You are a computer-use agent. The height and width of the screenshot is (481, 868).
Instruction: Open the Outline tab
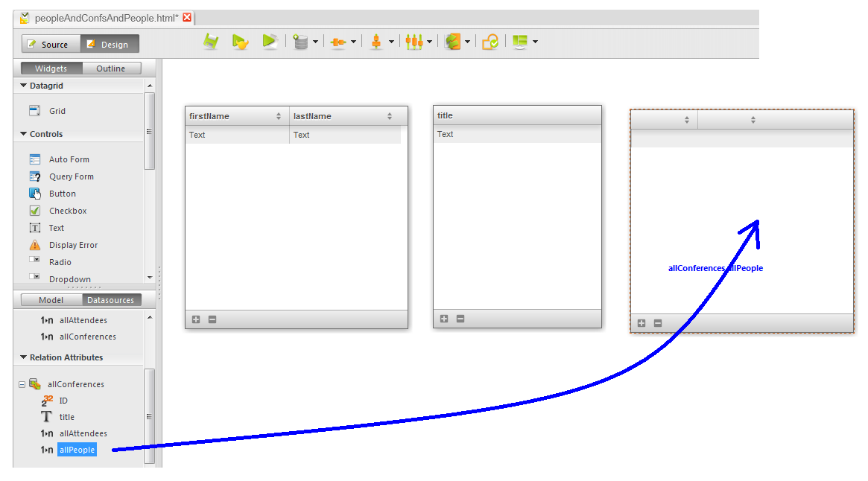click(111, 68)
